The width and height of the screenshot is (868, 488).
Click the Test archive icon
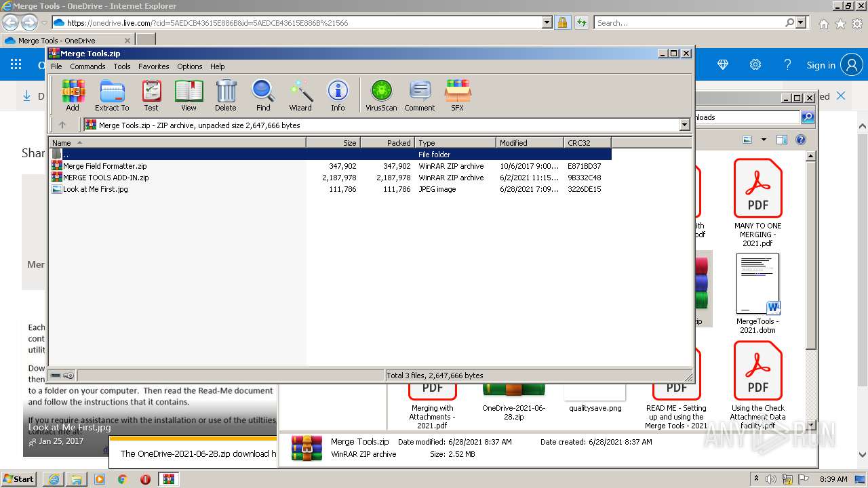(151, 96)
